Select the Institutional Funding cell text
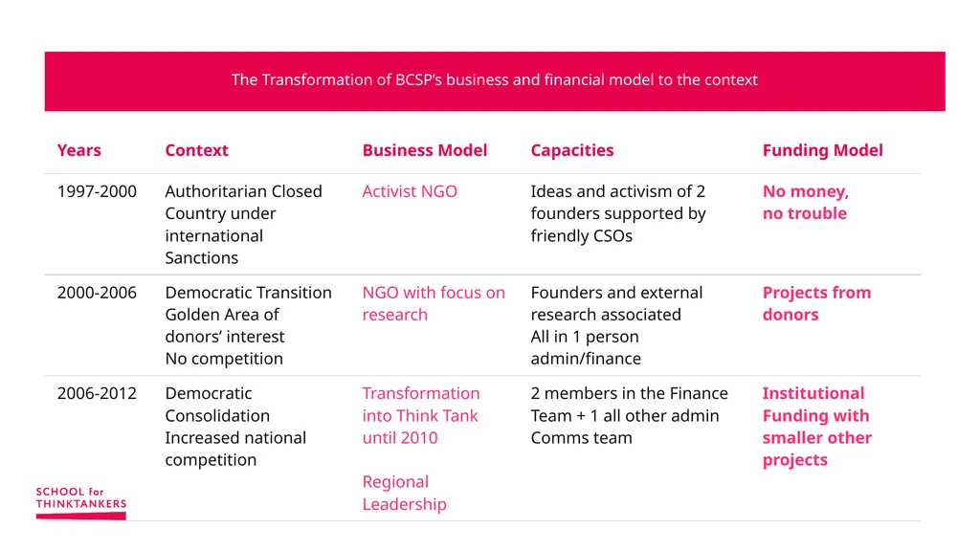The image size is (980, 550). click(x=816, y=427)
